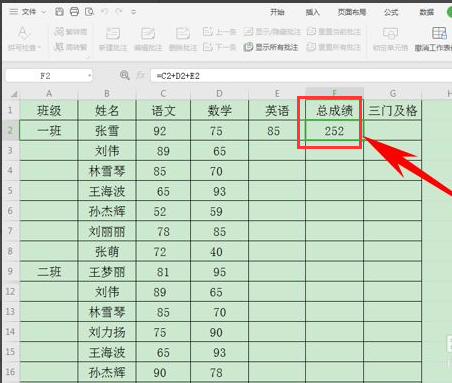Click the 语文 header cell
Screen dimensions: 452x383
point(163,110)
